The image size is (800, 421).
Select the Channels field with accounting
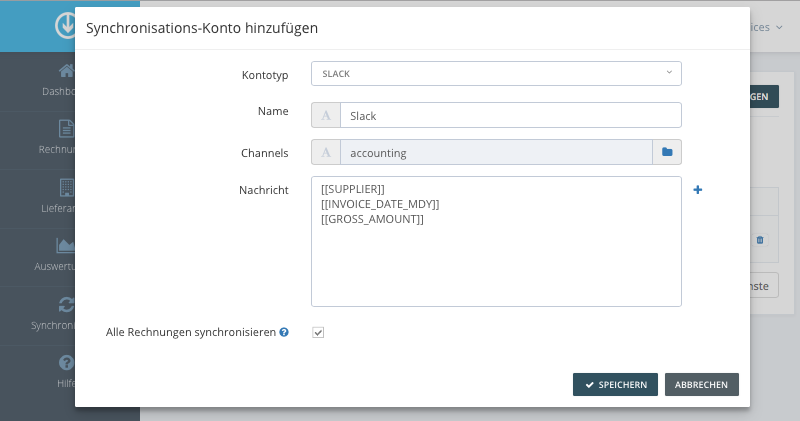pos(496,152)
